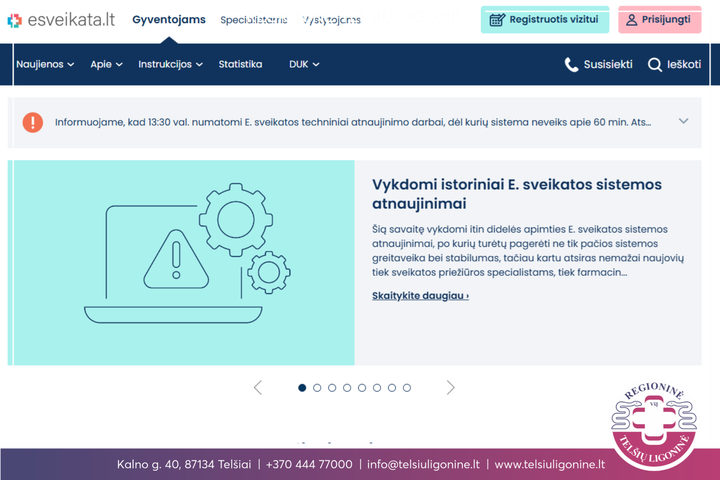Click the calendar icon in Registruotis vizitui
This screenshot has height=480, width=720.
click(497, 20)
